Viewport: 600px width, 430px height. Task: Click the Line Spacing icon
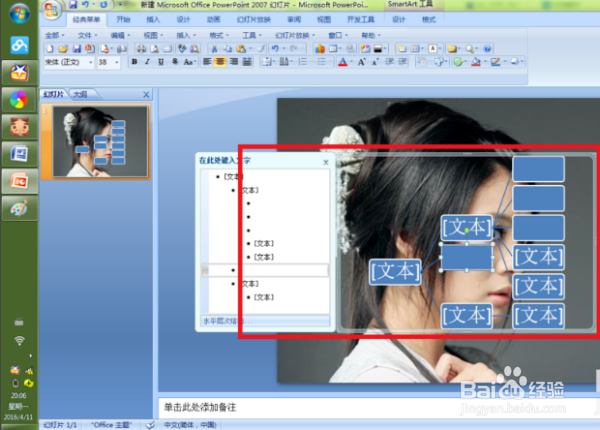point(267,62)
